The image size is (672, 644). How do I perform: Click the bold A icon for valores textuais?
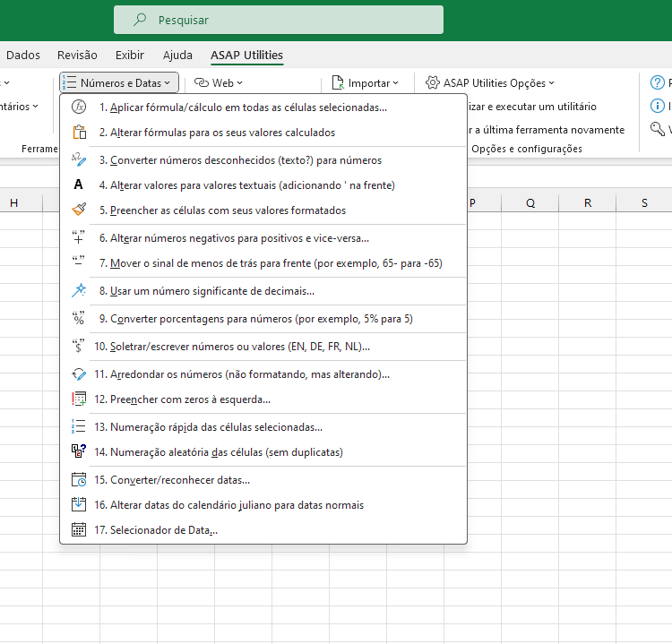pos(78,185)
